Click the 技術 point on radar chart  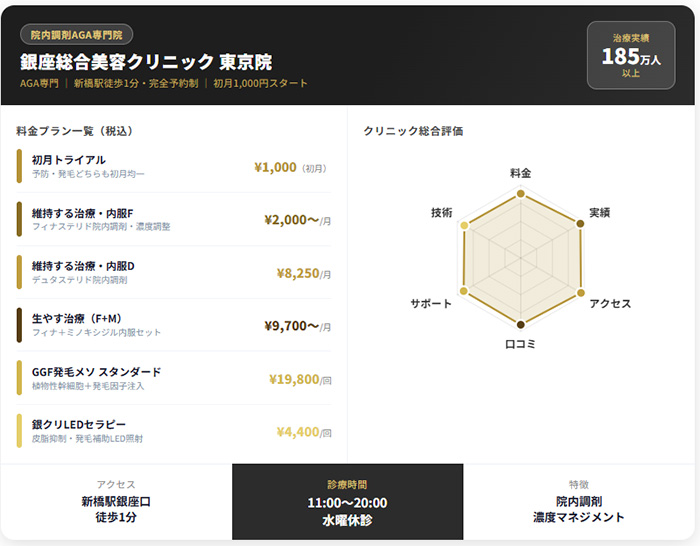(x=463, y=224)
